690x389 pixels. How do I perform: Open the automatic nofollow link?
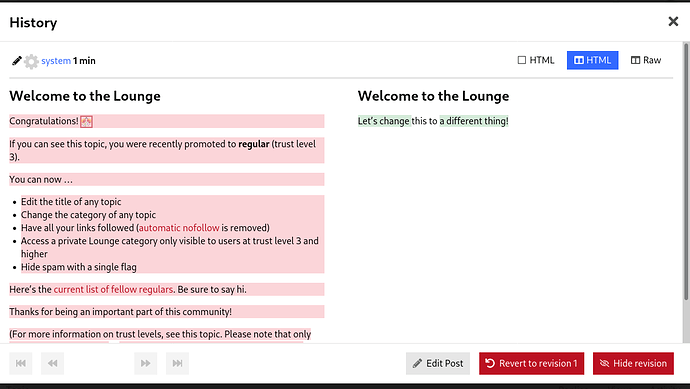pos(179,228)
